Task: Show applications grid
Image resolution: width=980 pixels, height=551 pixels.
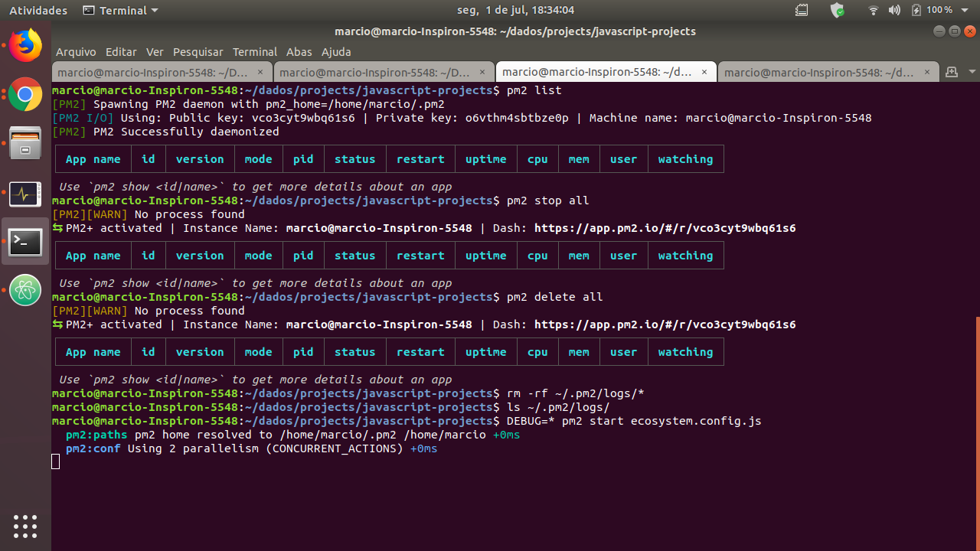Action: pyautogui.click(x=25, y=526)
